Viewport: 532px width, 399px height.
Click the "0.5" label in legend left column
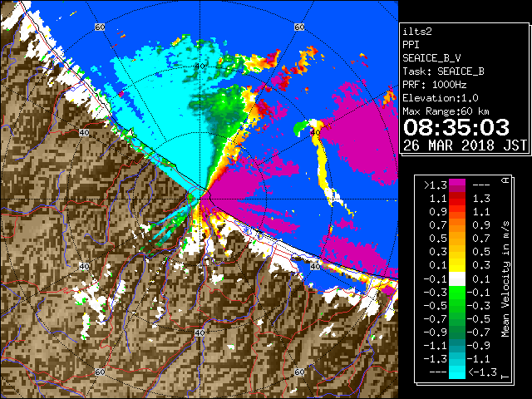[x=438, y=239]
